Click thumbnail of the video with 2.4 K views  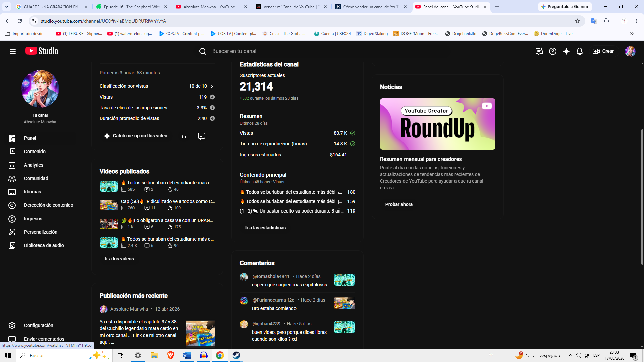click(x=109, y=242)
